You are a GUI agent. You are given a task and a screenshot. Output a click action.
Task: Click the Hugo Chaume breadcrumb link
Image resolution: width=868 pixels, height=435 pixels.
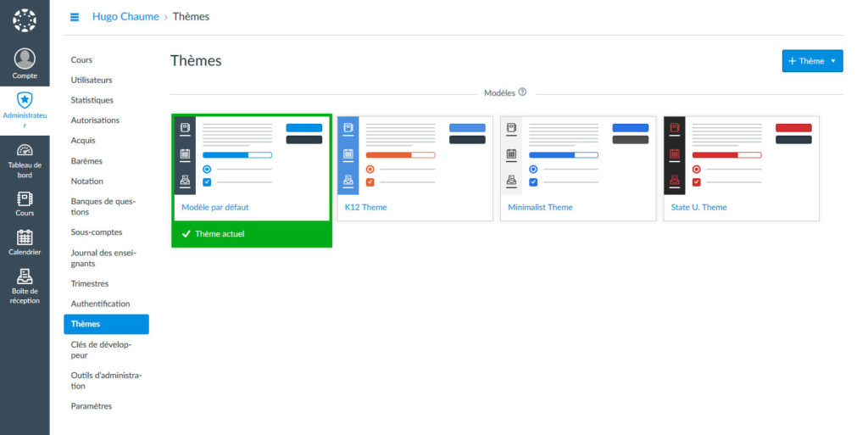tap(125, 17)
